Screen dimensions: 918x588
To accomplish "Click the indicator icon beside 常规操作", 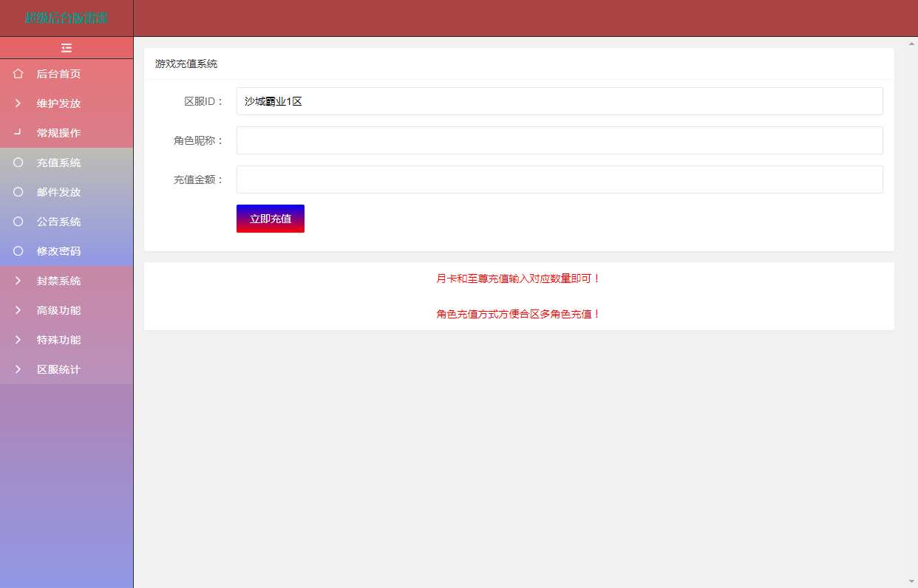I will [x=18, y=133].
